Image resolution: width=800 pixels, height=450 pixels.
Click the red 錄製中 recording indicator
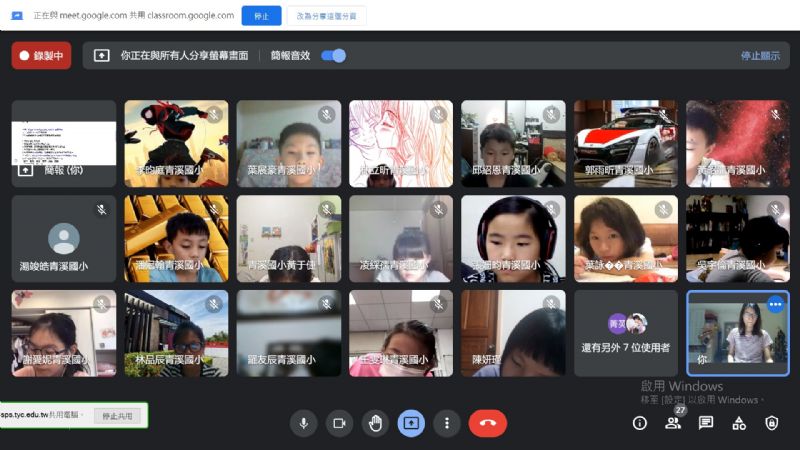point(41,56)
